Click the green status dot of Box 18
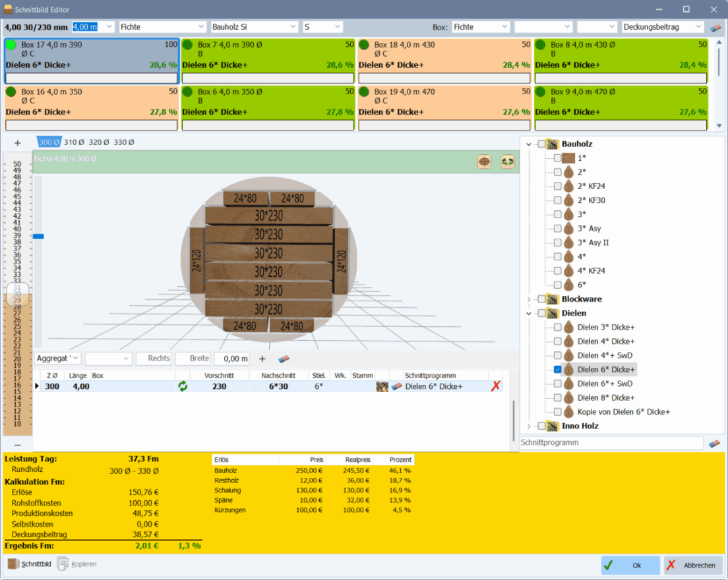728x580 pixels. coord(364,45)
